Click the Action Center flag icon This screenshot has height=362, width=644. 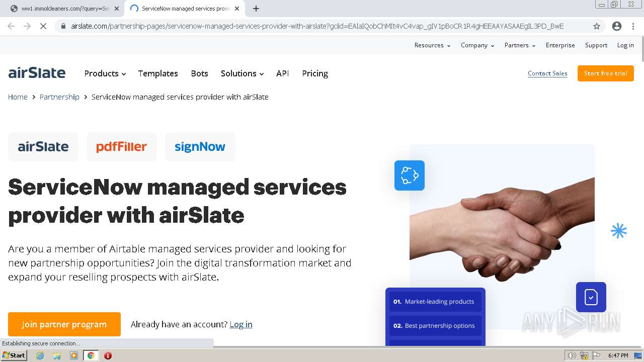[x=596, y=355]
